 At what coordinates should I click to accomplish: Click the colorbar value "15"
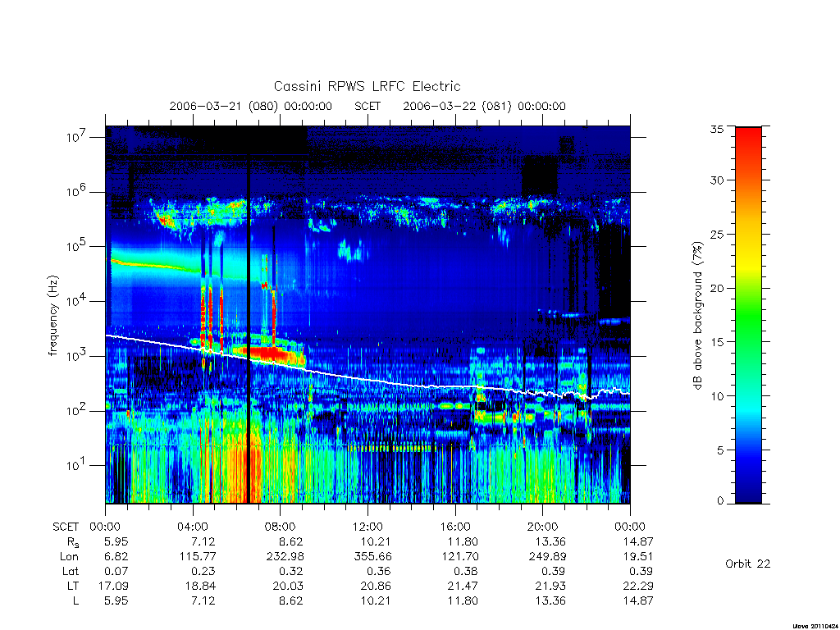pyautogui.click(x=717, y=342)
